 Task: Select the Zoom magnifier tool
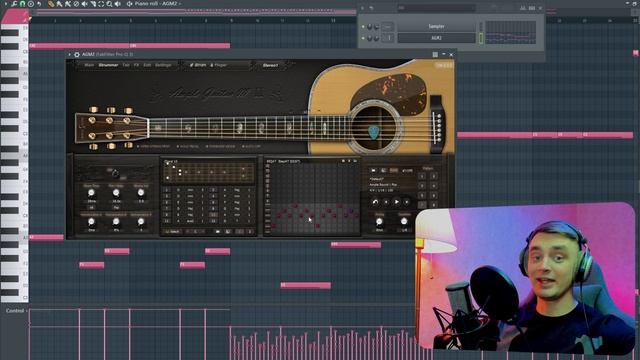[x=109, y=4]
